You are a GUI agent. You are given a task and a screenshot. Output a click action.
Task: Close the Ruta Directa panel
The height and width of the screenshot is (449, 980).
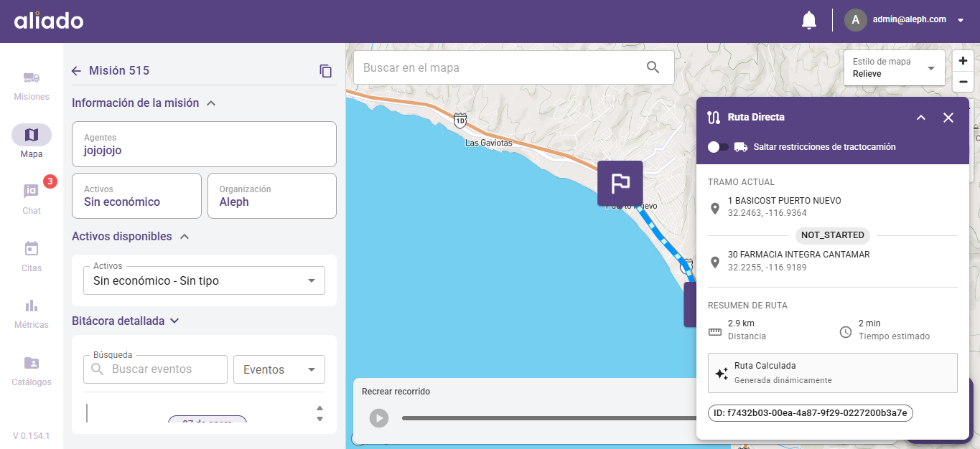pos(948,118)
